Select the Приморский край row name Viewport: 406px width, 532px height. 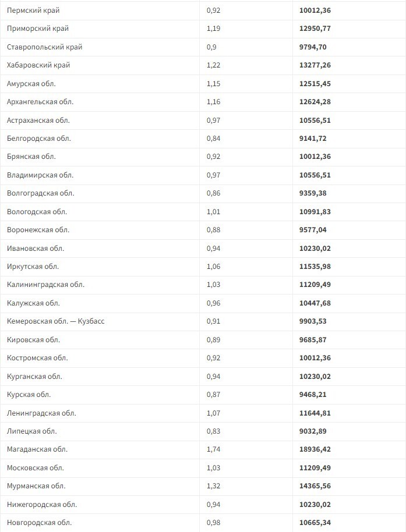tap(38, 29)
